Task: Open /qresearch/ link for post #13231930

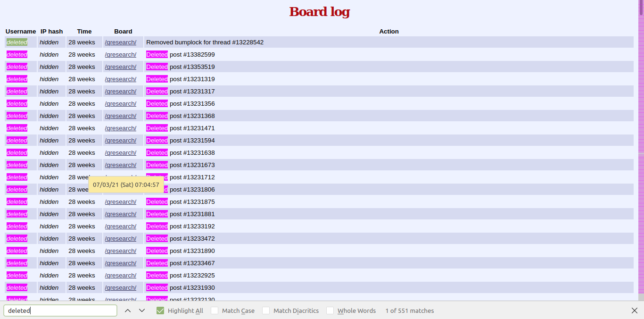Action: click(121, 288)
